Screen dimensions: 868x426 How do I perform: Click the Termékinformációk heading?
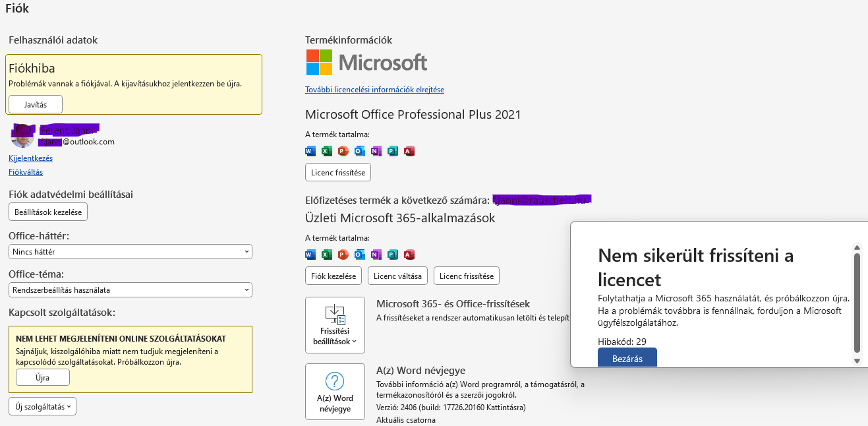coord(349,40)
